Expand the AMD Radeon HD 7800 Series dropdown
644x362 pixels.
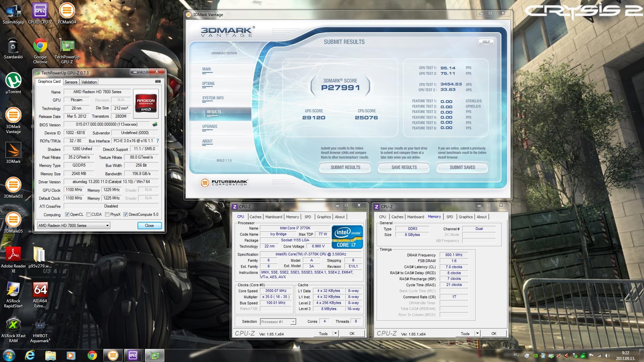pos(107,226)
